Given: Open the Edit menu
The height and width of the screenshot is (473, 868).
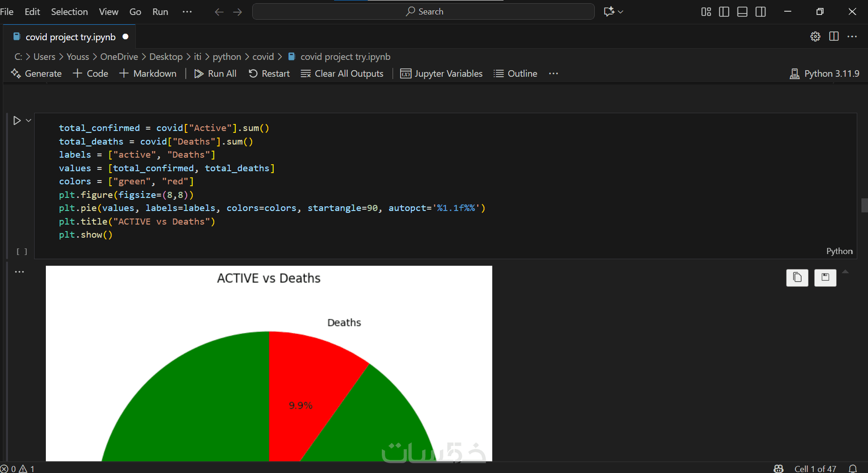Looking at the screenshot, I should (x=32, y=12).
